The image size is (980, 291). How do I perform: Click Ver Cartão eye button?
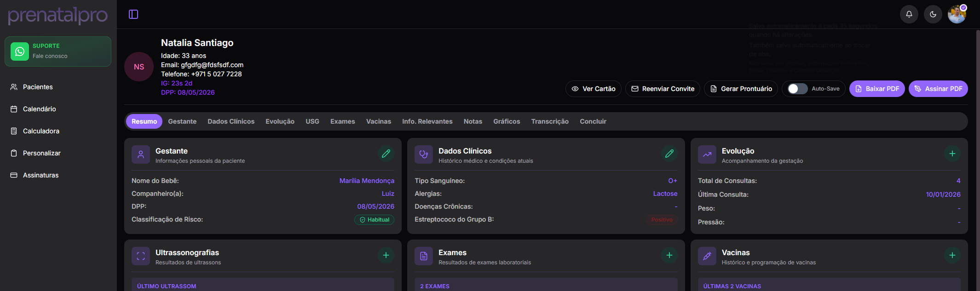pos(593,89)
